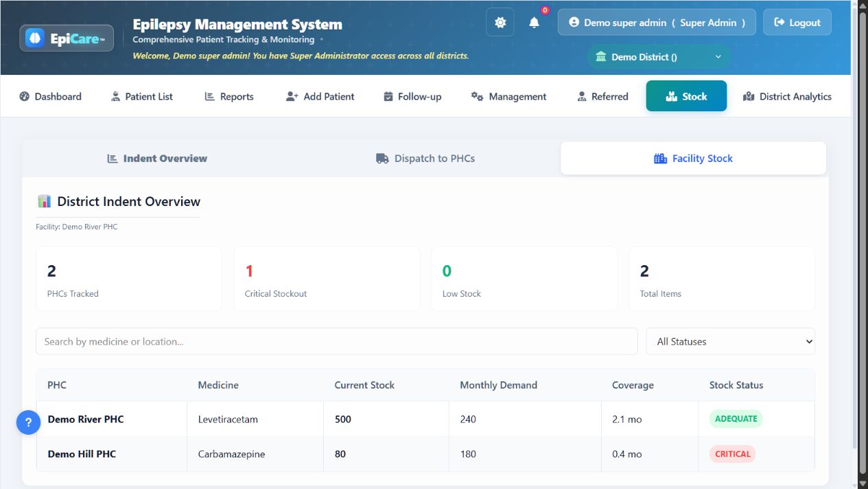Click the monthly demand value 180
Viewport: 868px width, 489px height.
pyautogui.click(x=468, y=454)
